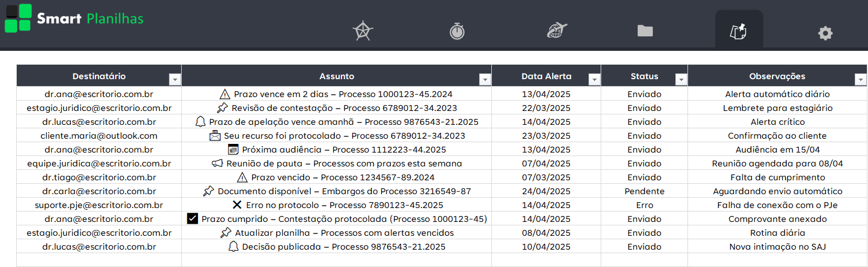Image resolution: width=868 pixels, height=267 pixels.
Task: Click the 'Erro' status cell
Action: click(x=644, y=205)
